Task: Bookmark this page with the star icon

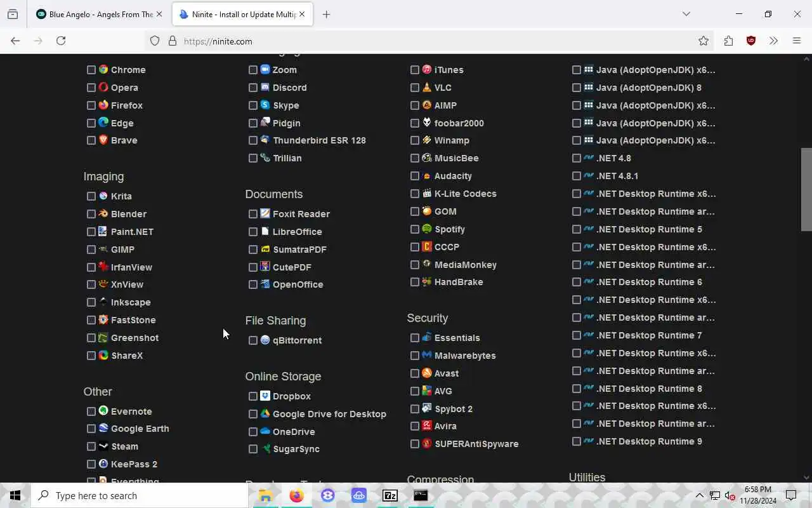Action: 704,41
